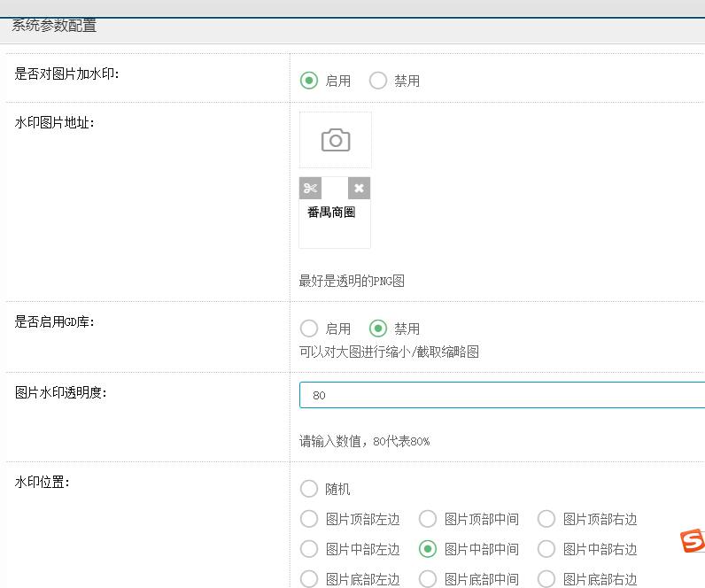Select 启用 for 是否启用GD库
Viewport: 705px width, 588px height.
click(309, 329)
